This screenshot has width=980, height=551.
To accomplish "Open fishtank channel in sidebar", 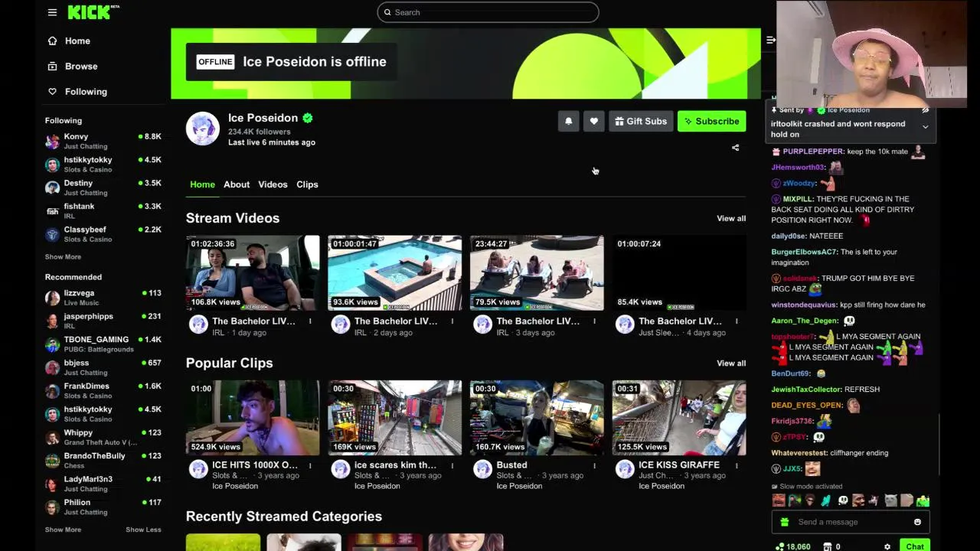I will point(103,210).
